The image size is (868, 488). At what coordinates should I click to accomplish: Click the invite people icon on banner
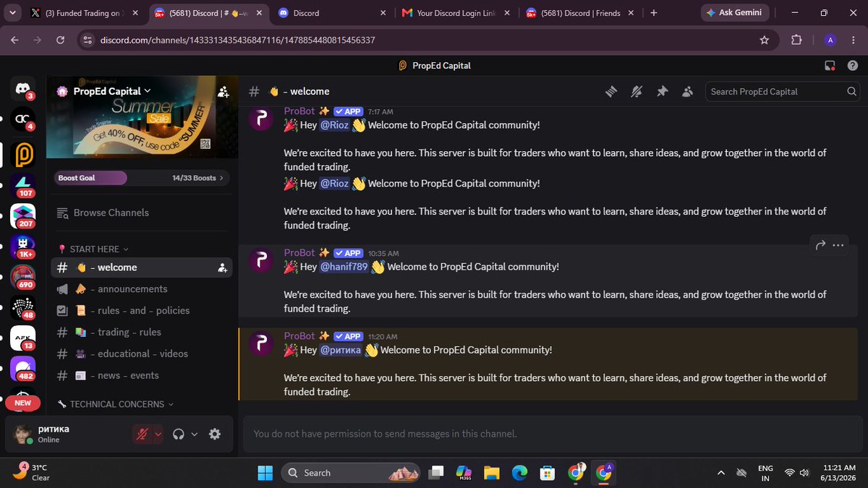223,92
